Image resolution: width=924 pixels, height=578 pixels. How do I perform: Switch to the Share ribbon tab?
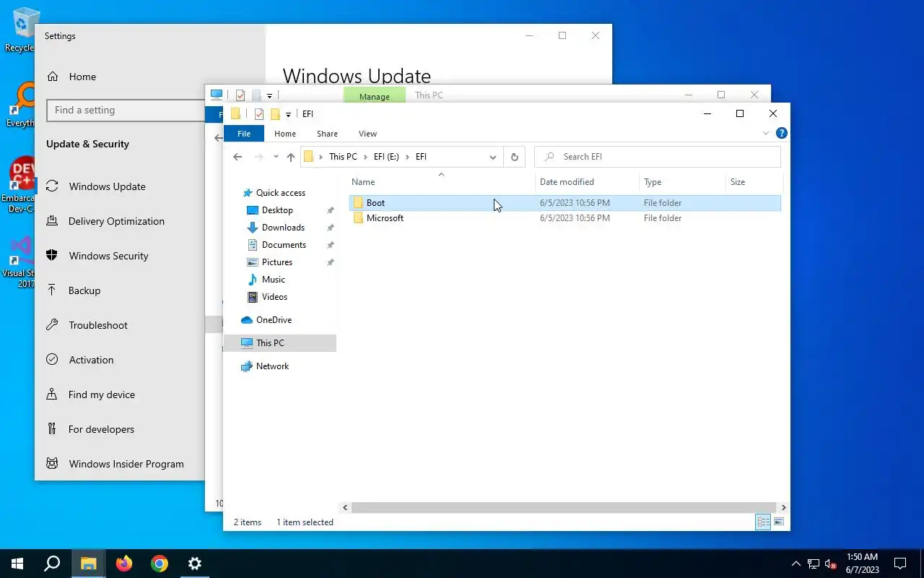(x=327, y=134)
